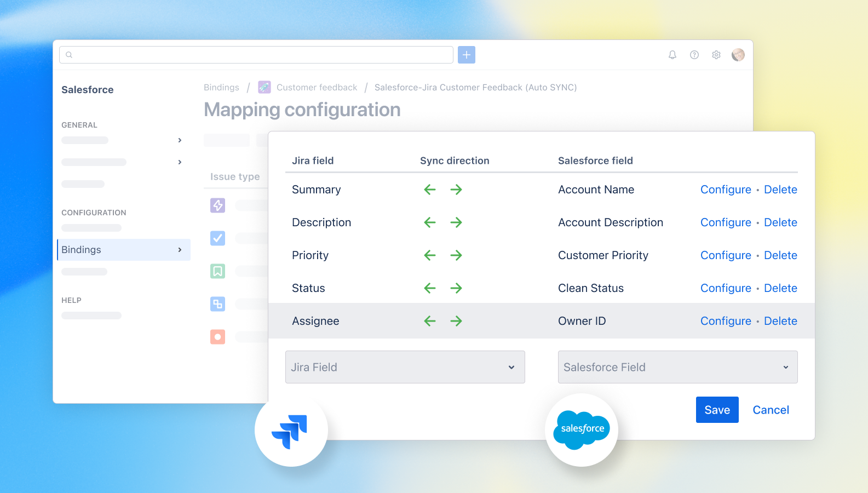Click right sync arrow in Status row
This screenshot has height=493, width=868.
(456, 288)
